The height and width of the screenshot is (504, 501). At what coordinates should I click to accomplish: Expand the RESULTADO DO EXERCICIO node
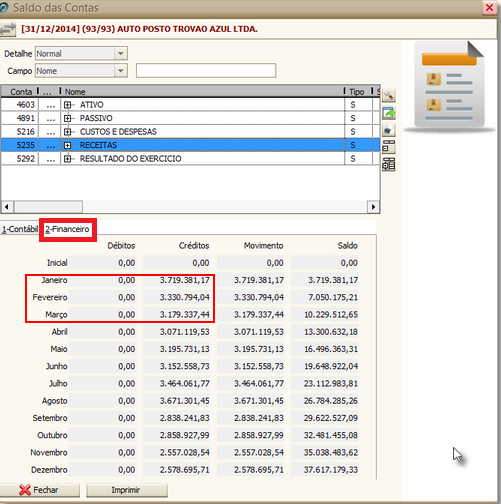pos(68,159)
